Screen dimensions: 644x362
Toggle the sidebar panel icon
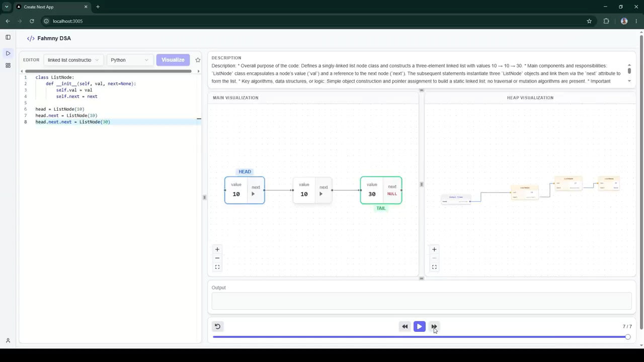point(8,37)
